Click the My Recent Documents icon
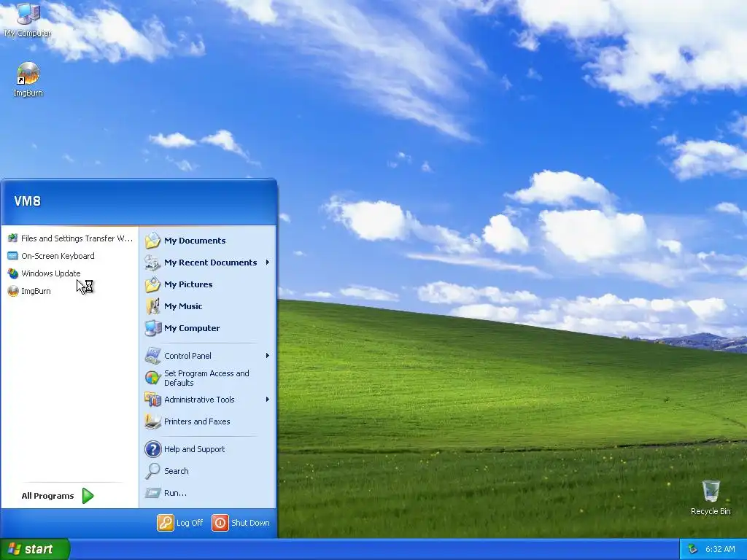The image size is (747, 560). [153, 262]
